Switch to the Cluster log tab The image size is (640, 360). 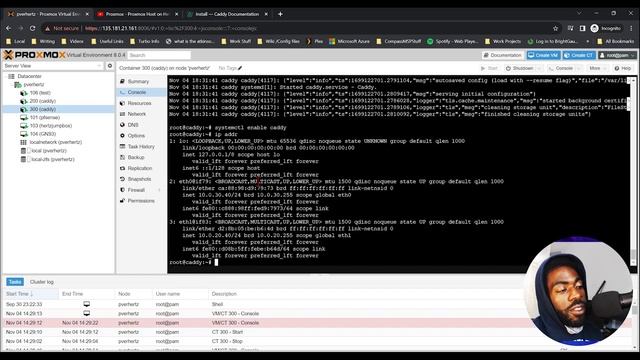(x=42, y=282)
